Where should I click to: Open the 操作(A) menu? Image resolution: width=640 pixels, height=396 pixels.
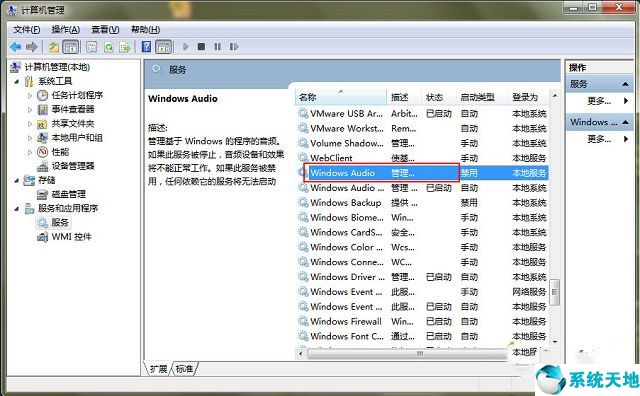(65, 30)
